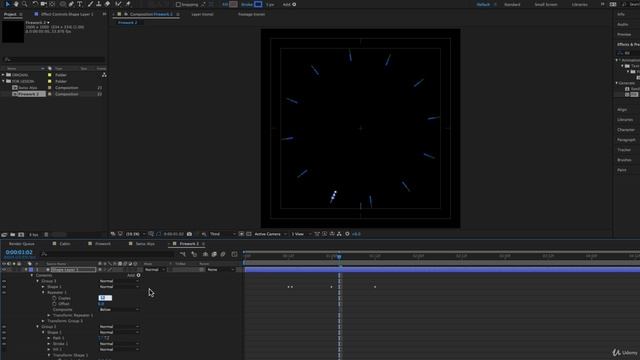Screen dimensions: 640x360
Task: Click the Fill color swatch
Action: pos(233,4)
